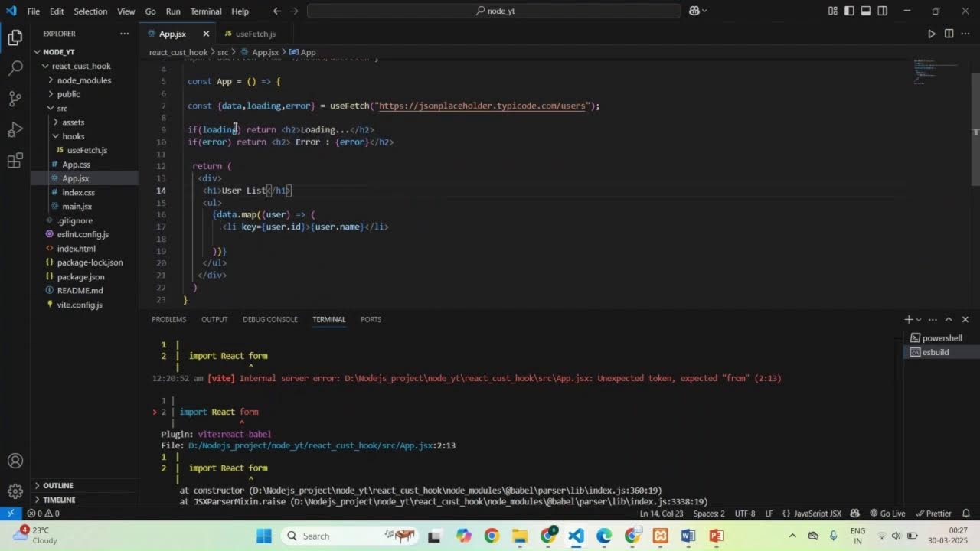Click the Run code play icon
Image resolution: width=980 pixels, height=551 pixels.
932,34
